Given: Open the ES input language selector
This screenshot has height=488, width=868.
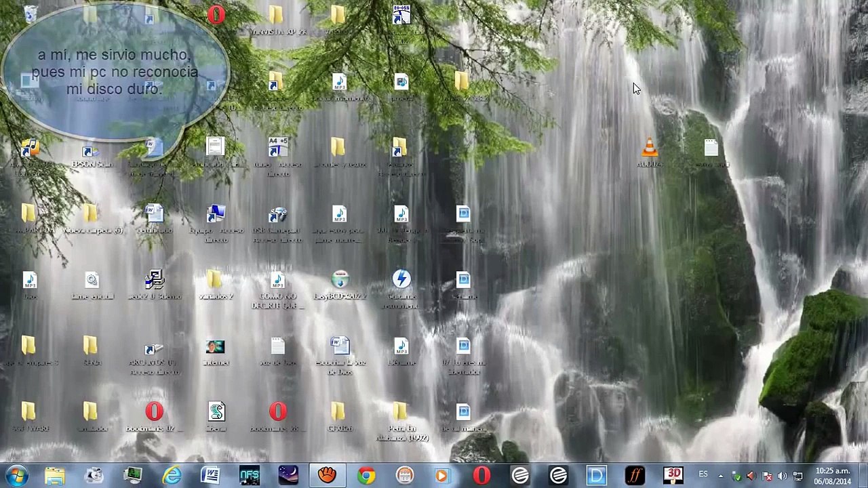Looking at the screenshot, I should click(703, 474).
